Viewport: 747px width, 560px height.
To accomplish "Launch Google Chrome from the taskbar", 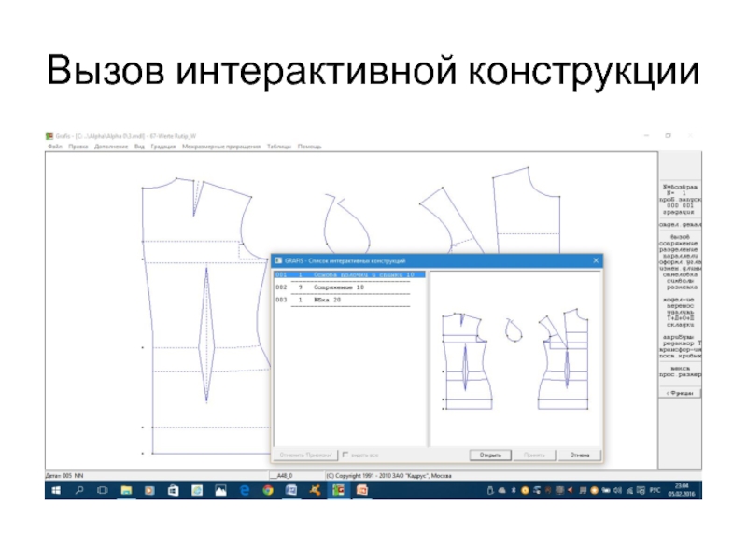I will coord(268,491).
